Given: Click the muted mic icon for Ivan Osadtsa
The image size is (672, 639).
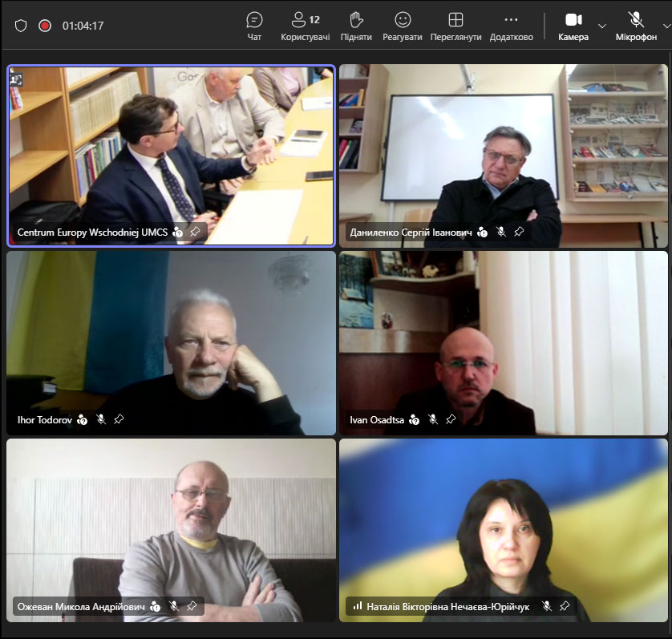Looking at the screenshot, I should [x=433, y=419].
